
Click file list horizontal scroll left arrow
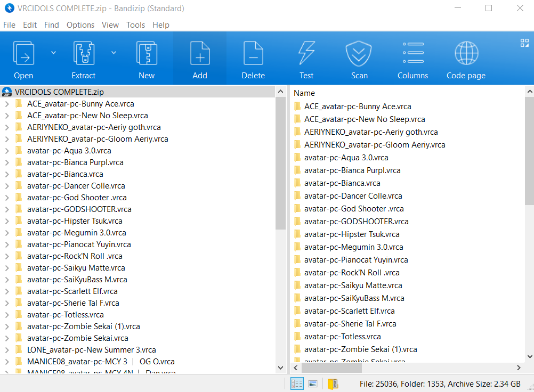click(x=296, y=368)
